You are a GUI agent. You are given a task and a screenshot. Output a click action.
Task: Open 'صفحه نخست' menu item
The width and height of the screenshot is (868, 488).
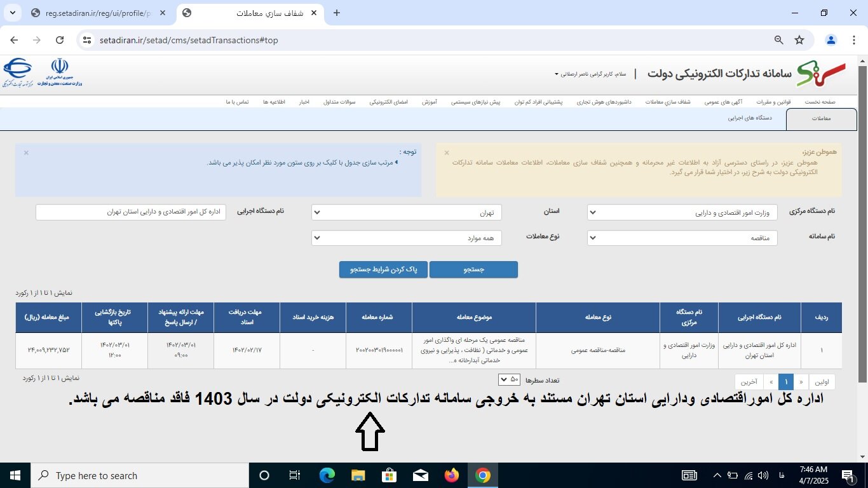820,102
